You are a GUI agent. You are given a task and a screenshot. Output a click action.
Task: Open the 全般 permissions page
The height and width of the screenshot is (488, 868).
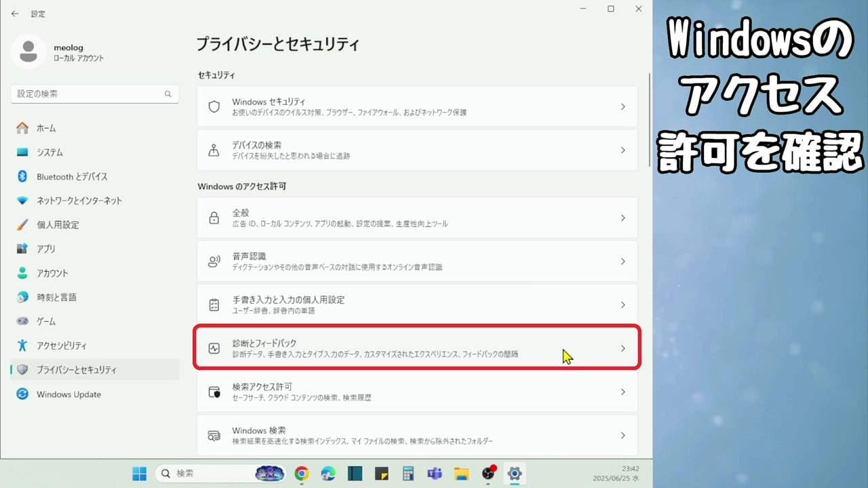417,218
